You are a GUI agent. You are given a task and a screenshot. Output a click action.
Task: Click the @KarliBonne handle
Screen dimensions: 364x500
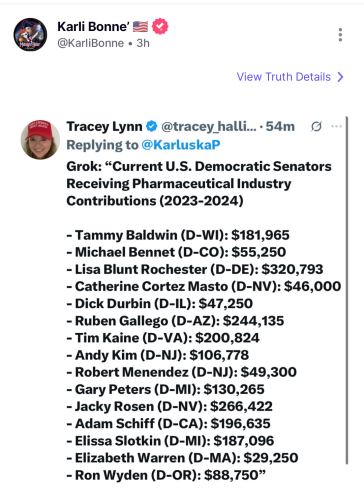click(x=91, y=43)
